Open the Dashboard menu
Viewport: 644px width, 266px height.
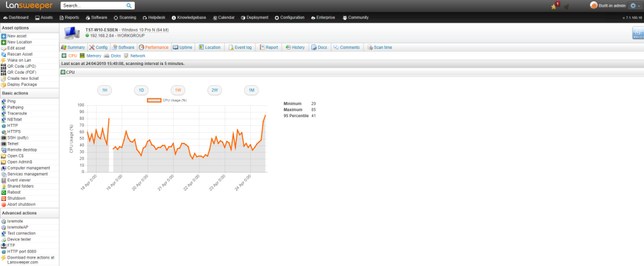(x=15, y=17)
